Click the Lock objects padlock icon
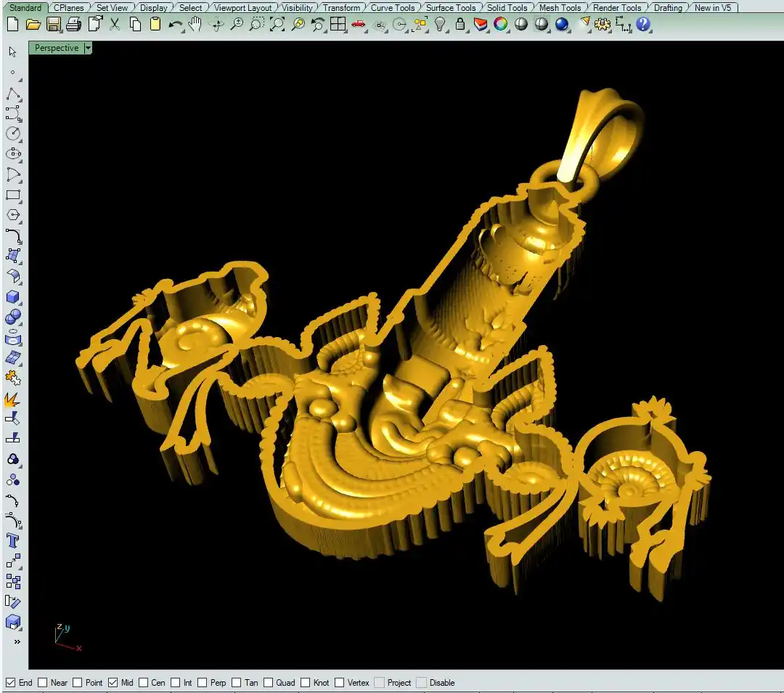784x693 pixels. [x=460, y=24]
